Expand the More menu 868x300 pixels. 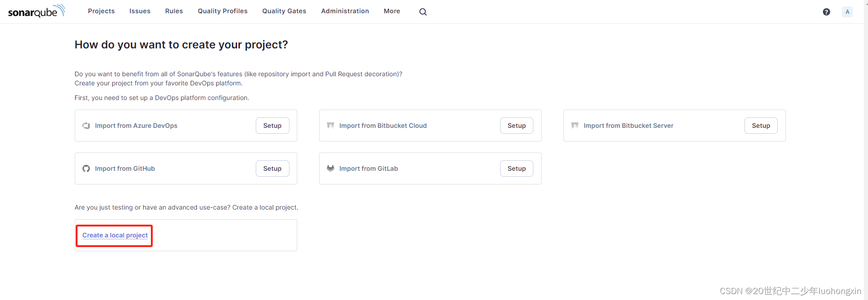click(392, 11)
